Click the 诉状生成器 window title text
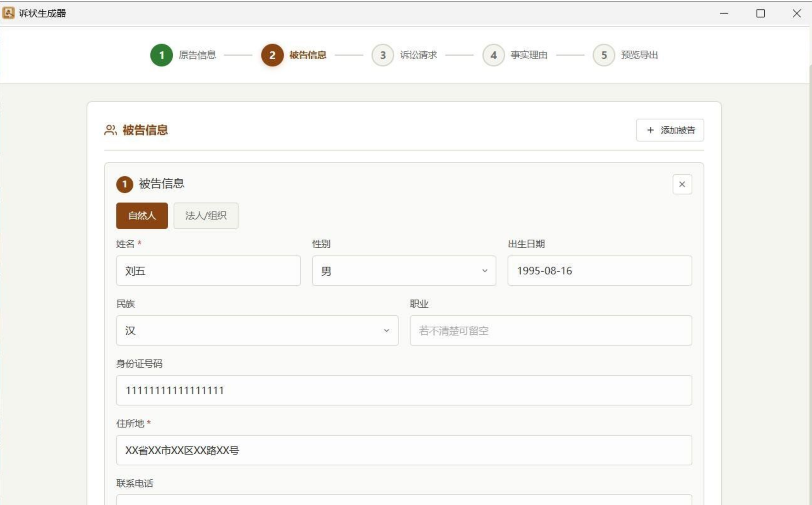The height and width of the screenshot is (505, 812). coord(43,13)
